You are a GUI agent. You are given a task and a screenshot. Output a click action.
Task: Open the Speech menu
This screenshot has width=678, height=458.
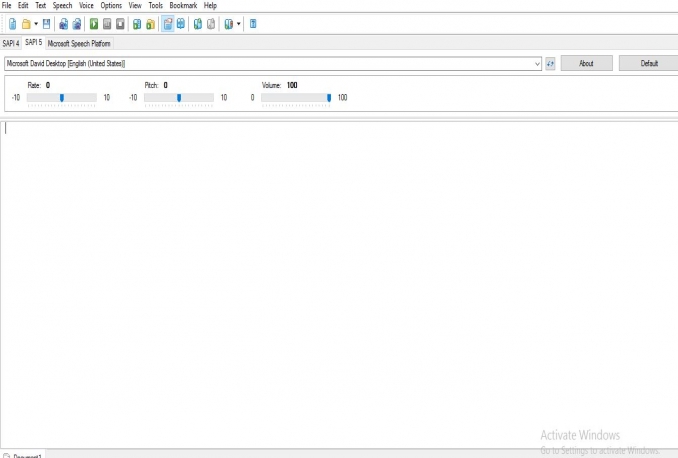coord(62,6)
